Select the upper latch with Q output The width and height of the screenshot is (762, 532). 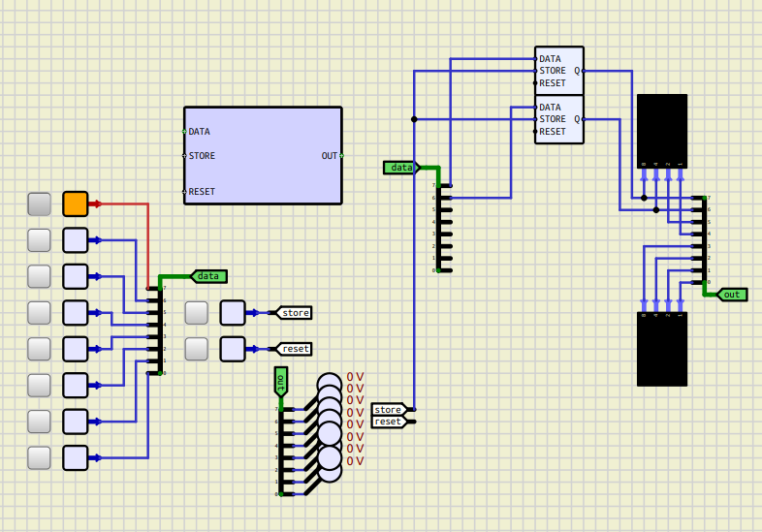click(559, 71)
